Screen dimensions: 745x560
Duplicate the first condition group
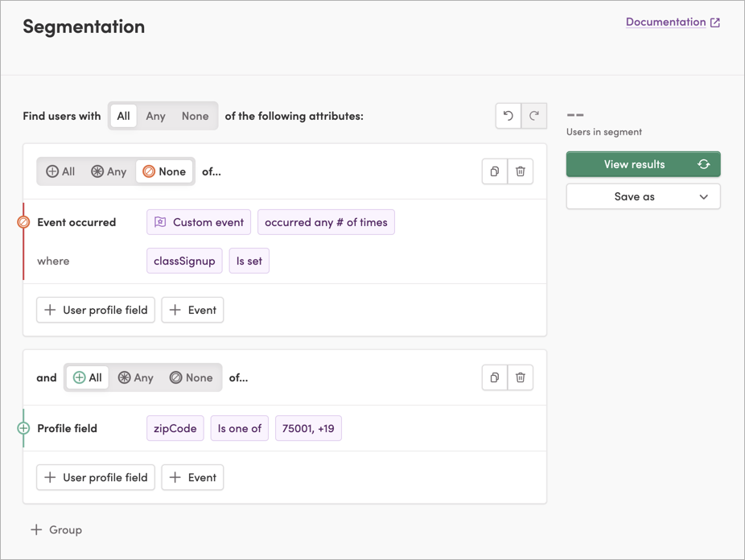pyautogui.click(x=494, y=171)
